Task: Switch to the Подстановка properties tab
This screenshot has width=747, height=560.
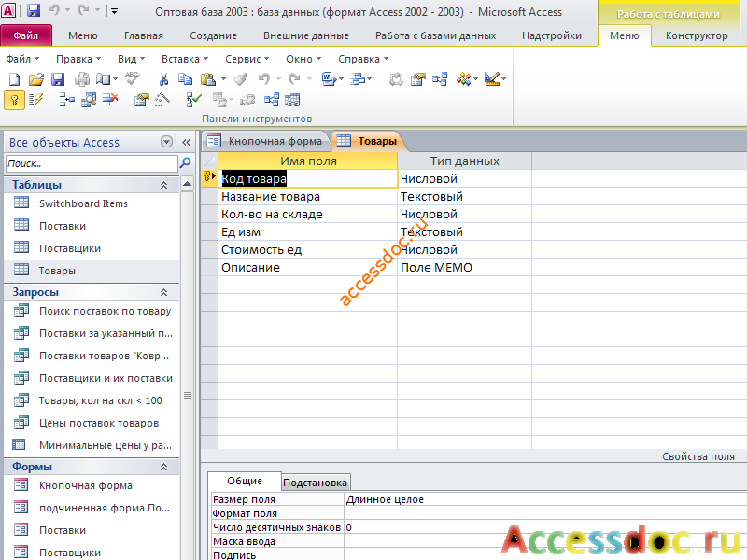Action: [x=315, y=483]
